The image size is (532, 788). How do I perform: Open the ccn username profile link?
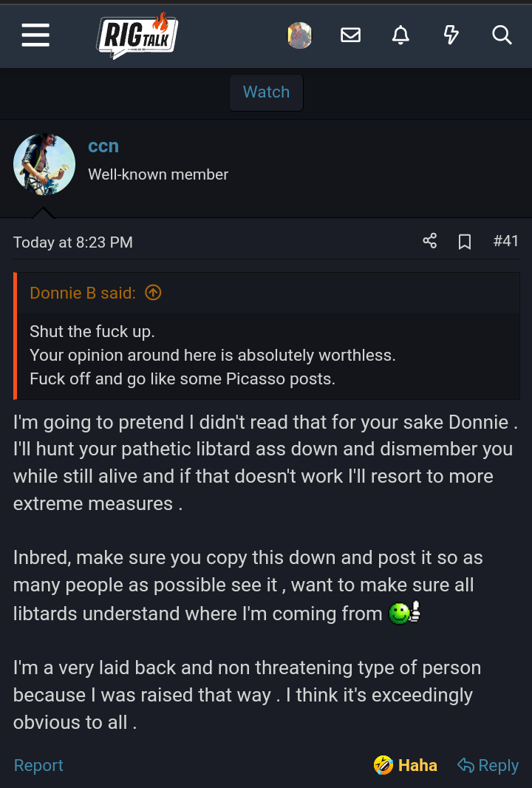pos(103,146)
